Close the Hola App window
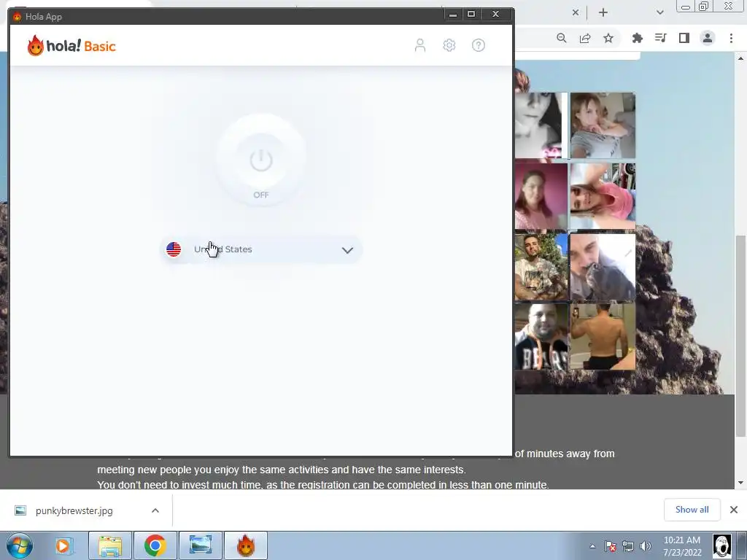 pyautogui.click(x=495, y=15)
